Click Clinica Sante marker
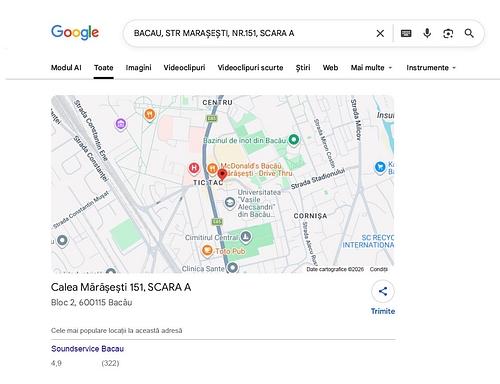Image resolution: width=500 pixels, height=384 pixels. click(232, 268)
